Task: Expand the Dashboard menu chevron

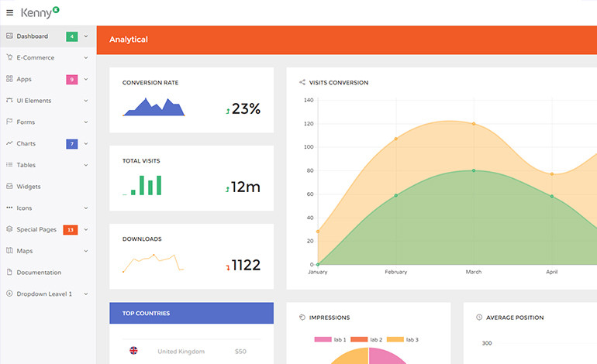Action: coord(86,36)
